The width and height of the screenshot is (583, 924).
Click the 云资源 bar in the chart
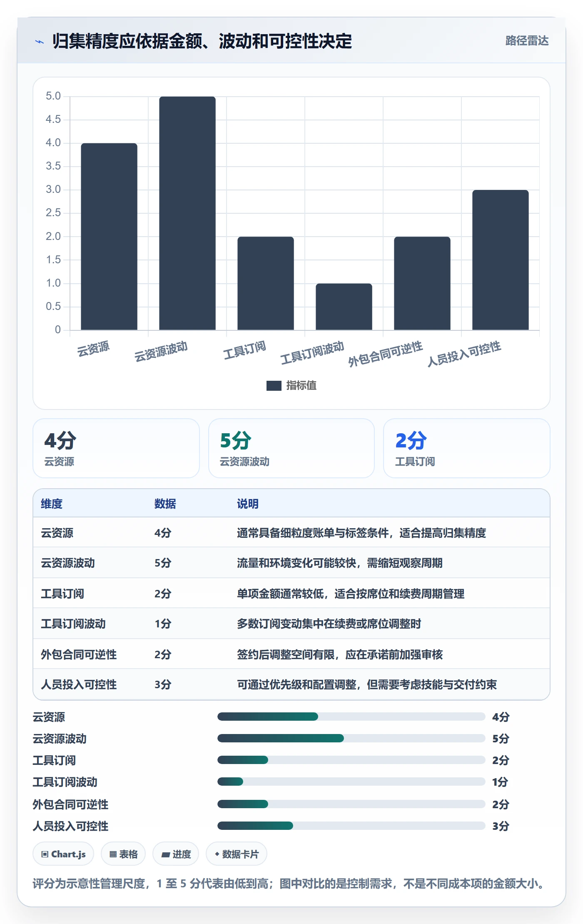point(109,237)
